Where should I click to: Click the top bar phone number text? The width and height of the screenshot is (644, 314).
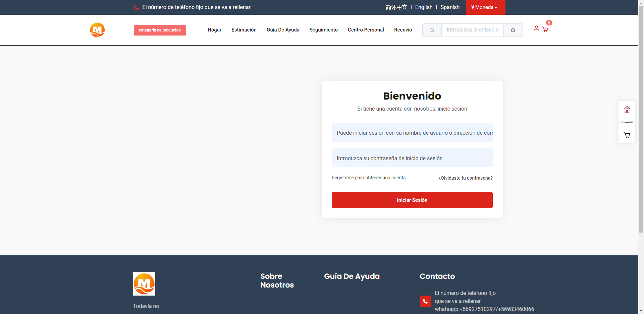click(196, 7)
